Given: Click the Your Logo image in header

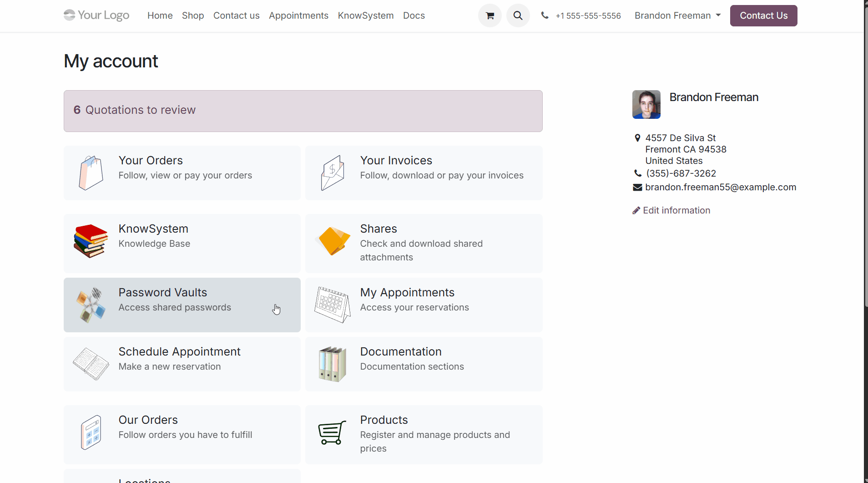Looking at the screenshot, I should point(96,15).
